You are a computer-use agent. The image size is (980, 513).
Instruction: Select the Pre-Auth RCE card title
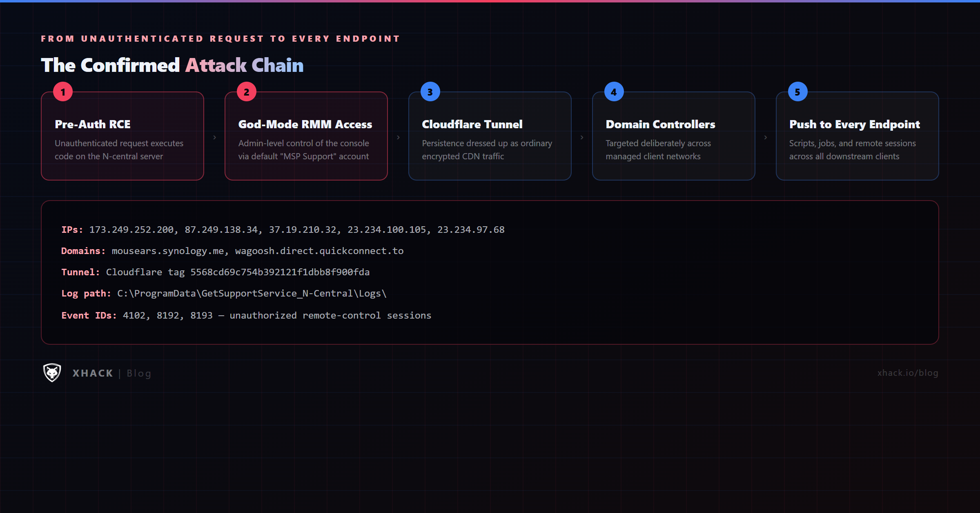93,124
